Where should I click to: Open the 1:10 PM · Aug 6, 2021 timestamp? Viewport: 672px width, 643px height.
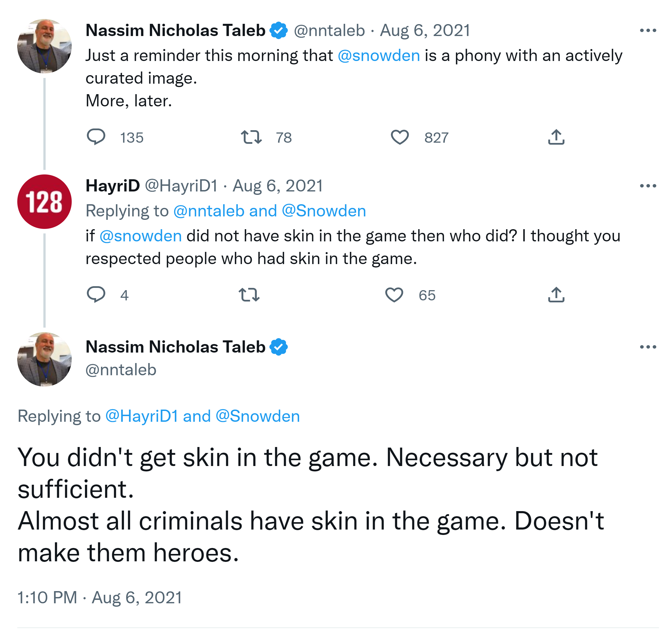(x=99, y=597)
